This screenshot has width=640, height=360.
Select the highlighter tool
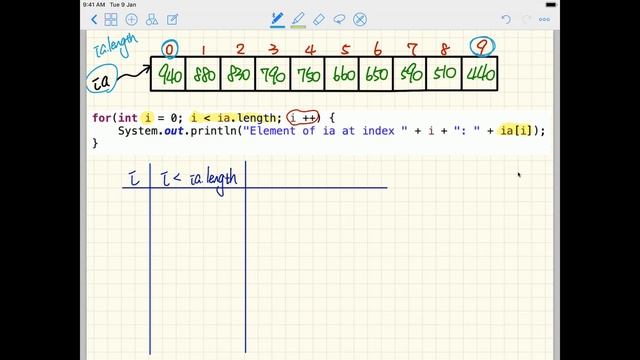(298, 19)
